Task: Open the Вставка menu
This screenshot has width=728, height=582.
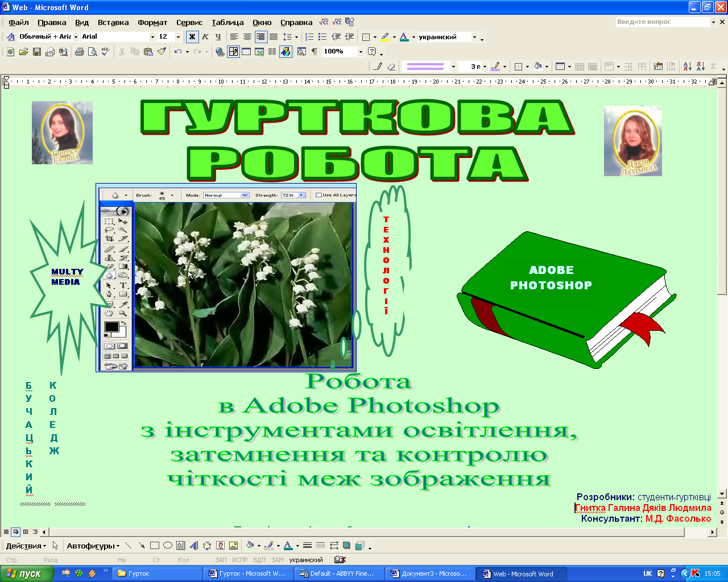Action: 113,22
